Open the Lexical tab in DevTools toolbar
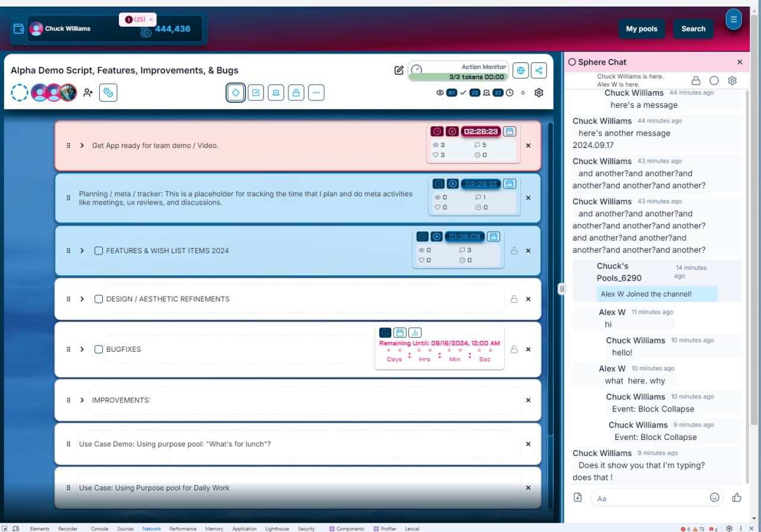Image resolution: width=761 pixels, height=532 pixels. click(412, 528)
